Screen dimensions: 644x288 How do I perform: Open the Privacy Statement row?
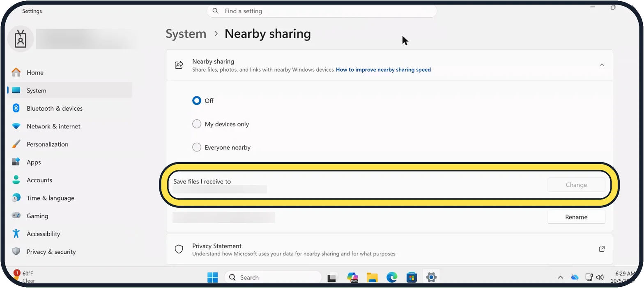389,249
